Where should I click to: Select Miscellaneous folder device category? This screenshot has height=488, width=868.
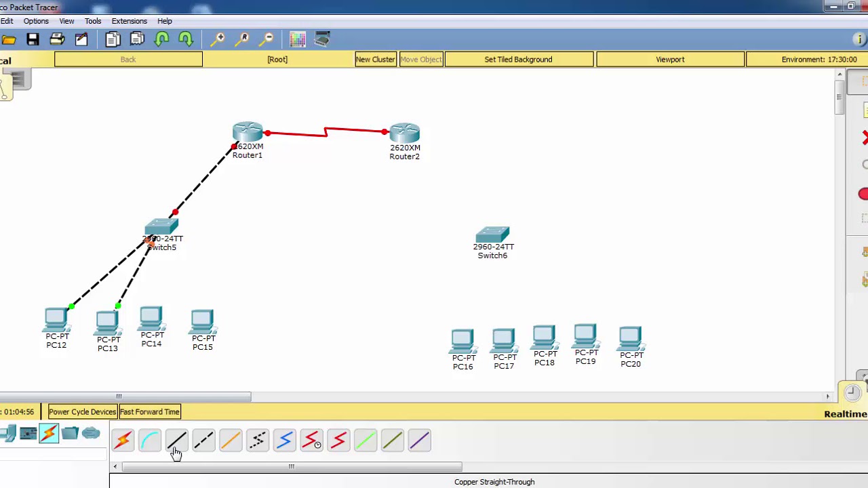click(x=70, y=433)
